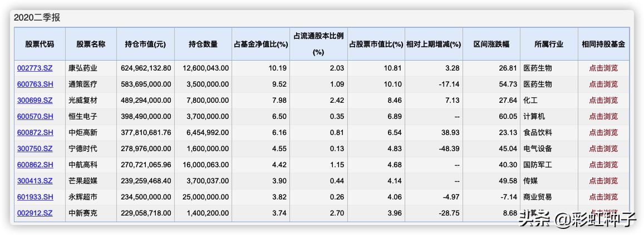
Task: Click change value -48.39
Action: click(x=449, y=148)
